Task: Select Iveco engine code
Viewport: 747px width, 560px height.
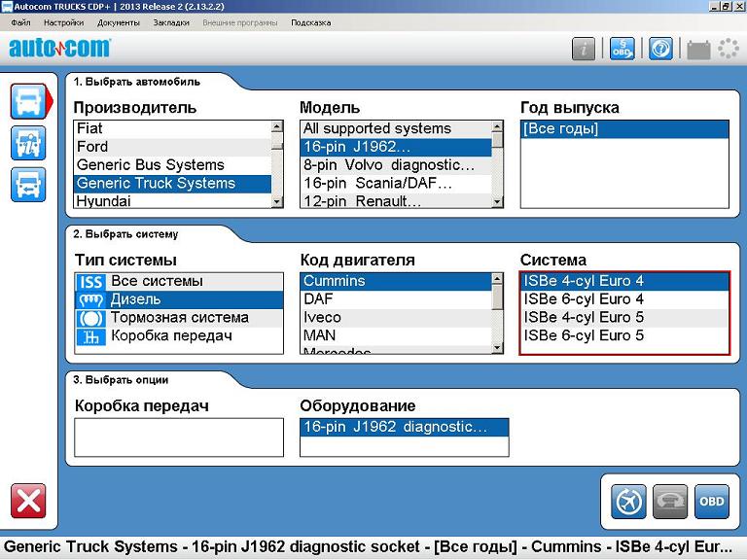Action: click(x=396, y=318)
